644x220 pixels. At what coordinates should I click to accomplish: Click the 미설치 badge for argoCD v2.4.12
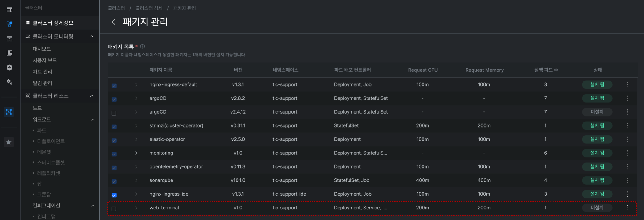(597, 112)
